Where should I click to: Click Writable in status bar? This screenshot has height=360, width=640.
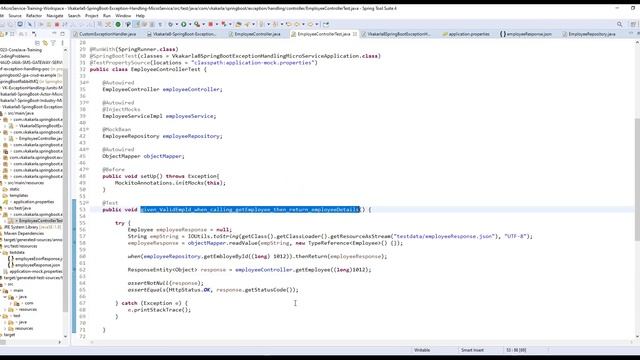(422, 350)
